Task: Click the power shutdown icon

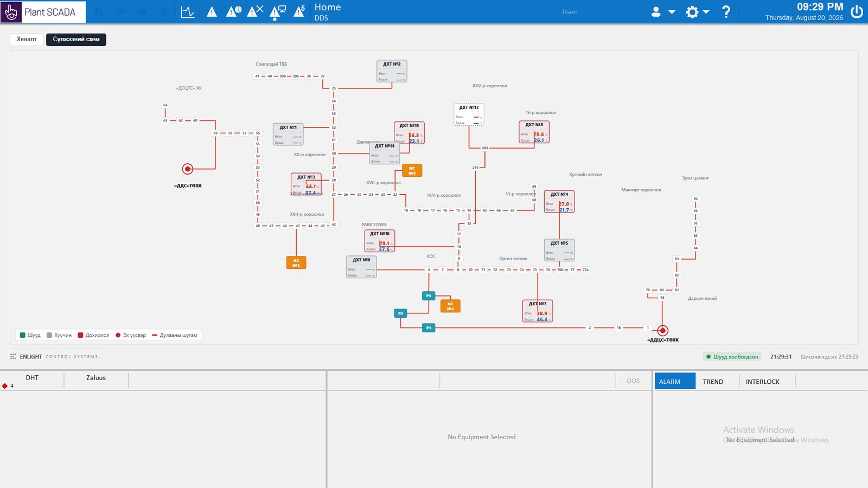Action: pos(857,11)
